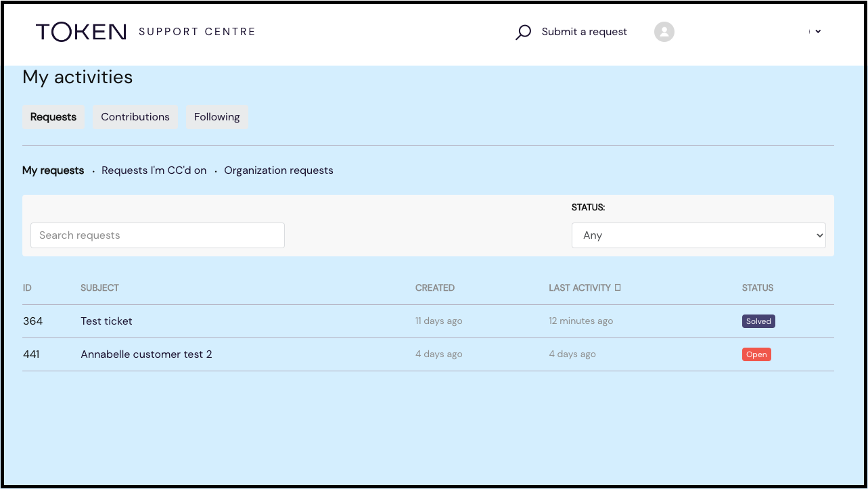868x489 pixels.
Task: Click the Solved status badge
Action: [x=758, y=321]
